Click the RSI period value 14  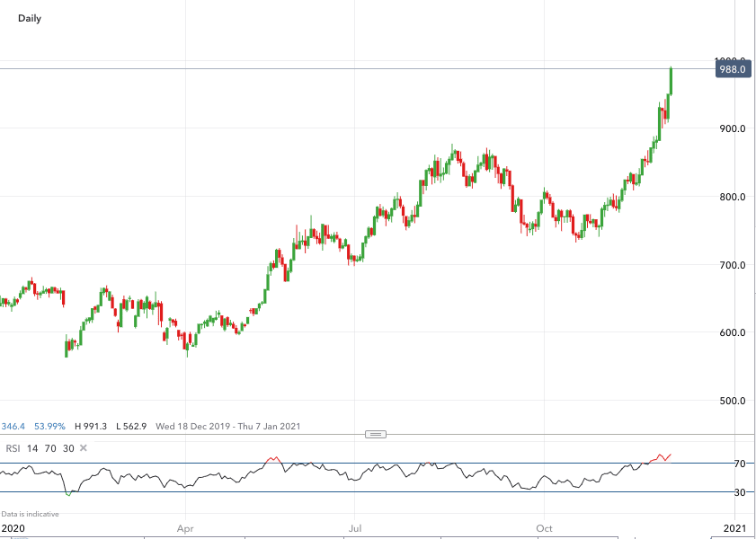(32, 447)
